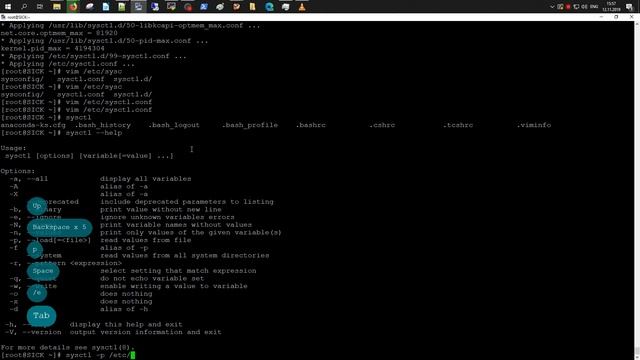Click 'Applying /usr/lib/sysctl.d/50-pid-max.conf' line
Viewport: 640px width, 360px height.
coord(104,41)
